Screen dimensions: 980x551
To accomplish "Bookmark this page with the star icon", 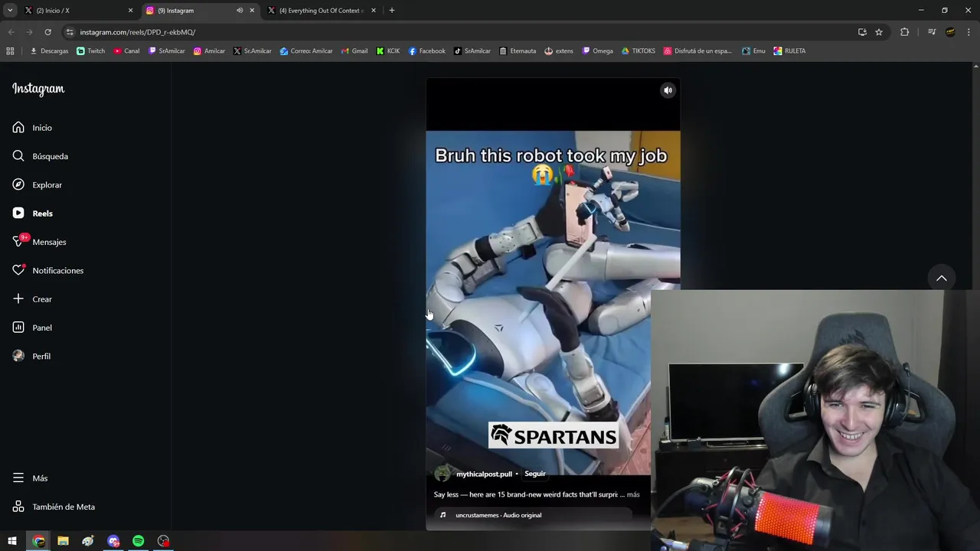I will tap(879, 32).
